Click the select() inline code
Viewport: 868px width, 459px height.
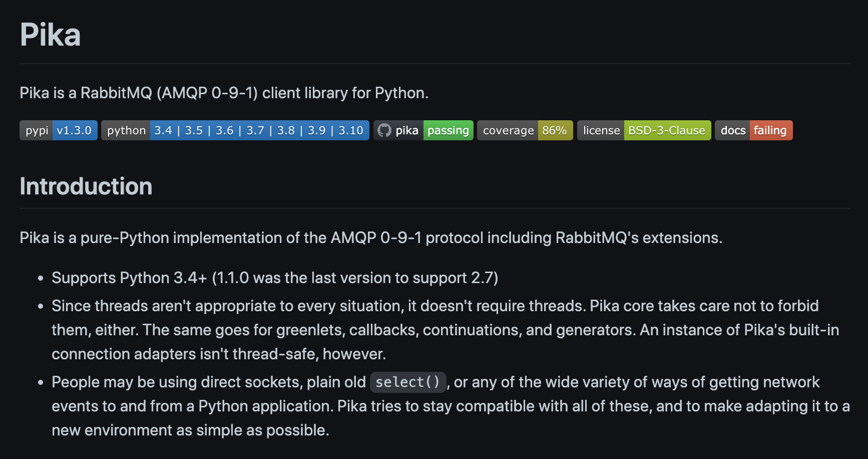pos(408,382)
